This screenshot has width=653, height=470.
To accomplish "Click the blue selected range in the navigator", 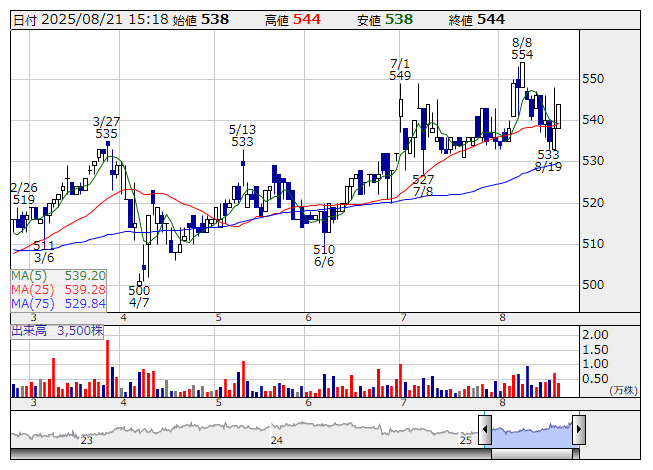I will (532, 433).
